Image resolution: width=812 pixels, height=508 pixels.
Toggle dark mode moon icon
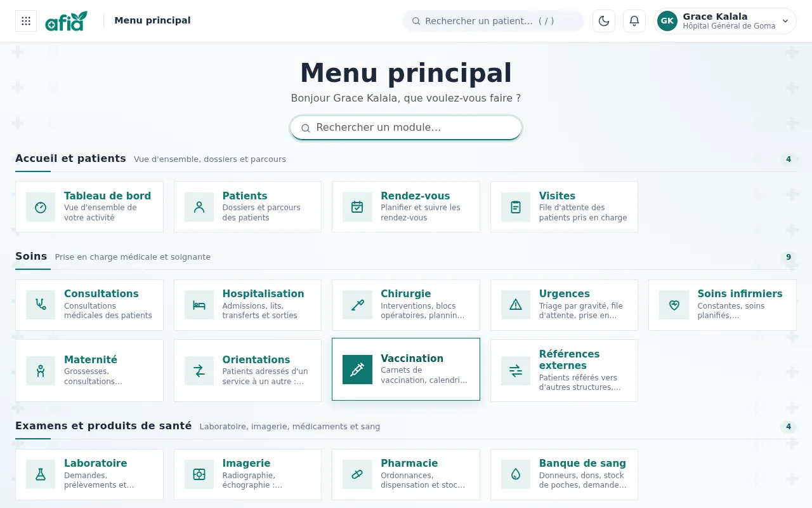[x=604, y=21]
